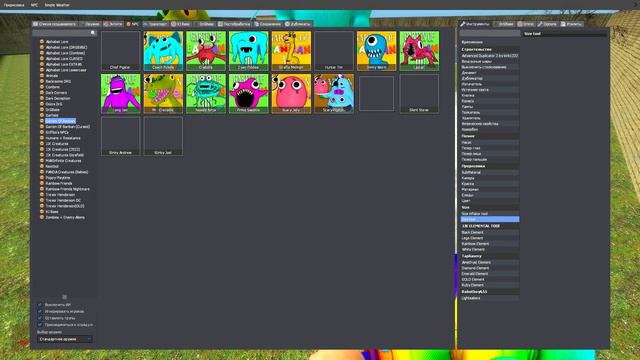The width and height of the screenshot is (640, 360).
Task: Open the Garten Of Banban (Cursed) category
Action: tap(68, 127)
